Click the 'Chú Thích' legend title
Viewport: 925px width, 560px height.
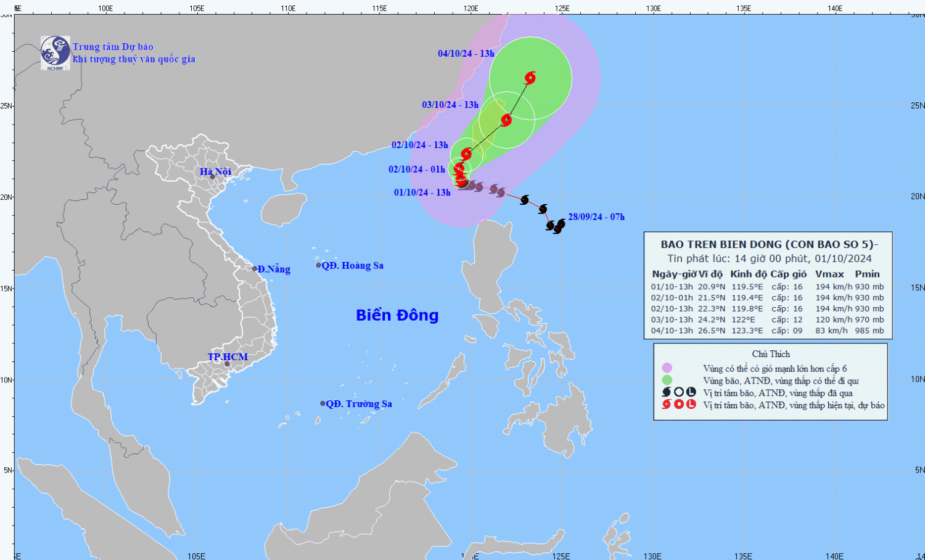(x=770, y=354)
